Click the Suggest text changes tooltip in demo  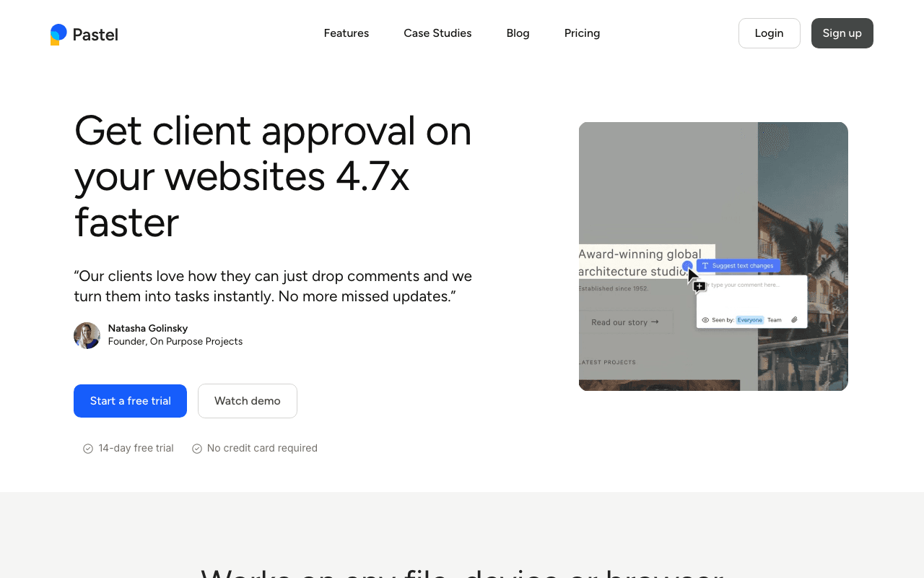click(738, 266)
